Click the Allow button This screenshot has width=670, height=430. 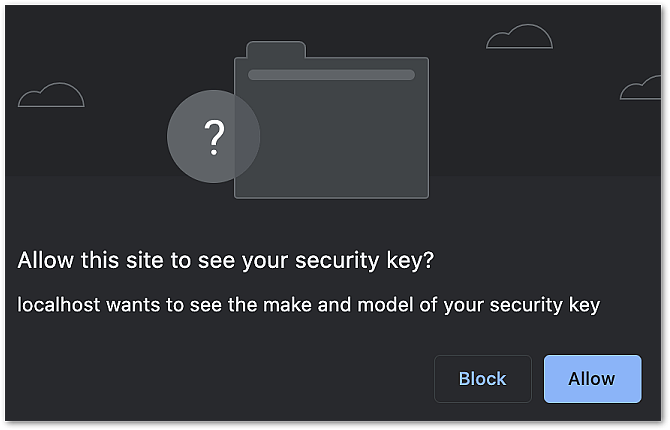point(592,379)
